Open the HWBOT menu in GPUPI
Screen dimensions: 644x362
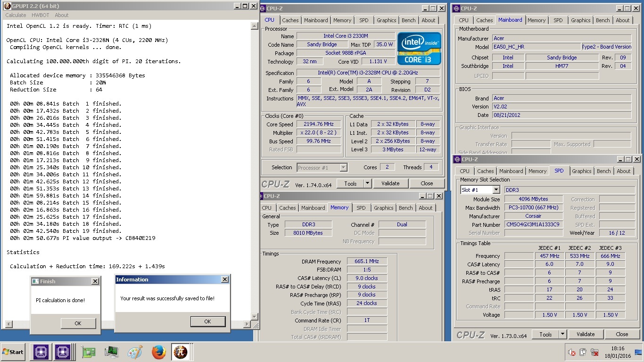coord(41,15)
